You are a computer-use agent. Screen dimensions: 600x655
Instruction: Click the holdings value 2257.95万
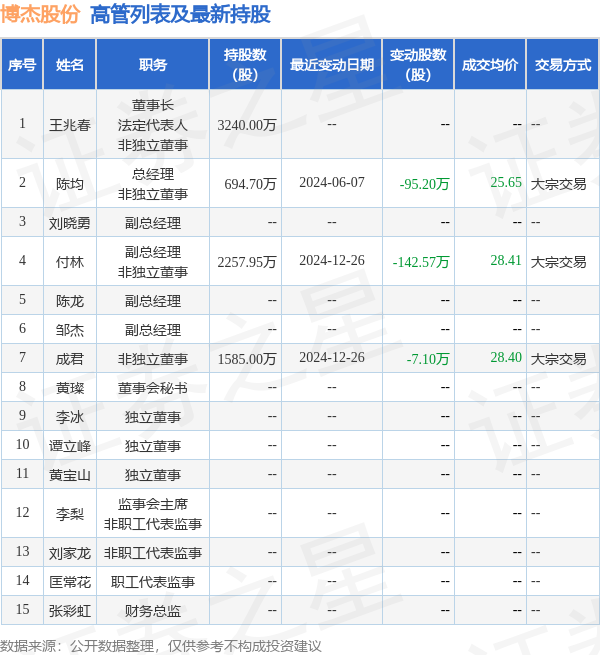tap(247, 261)
